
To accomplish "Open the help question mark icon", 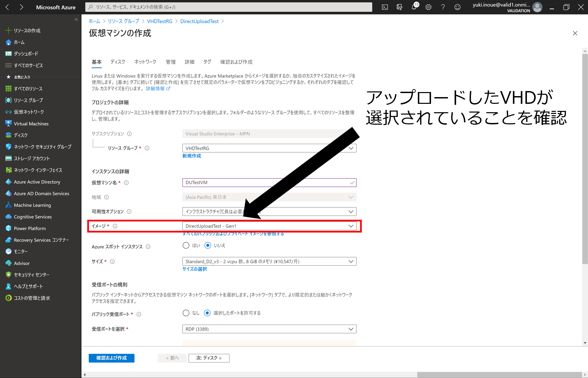I will (443, 7).
